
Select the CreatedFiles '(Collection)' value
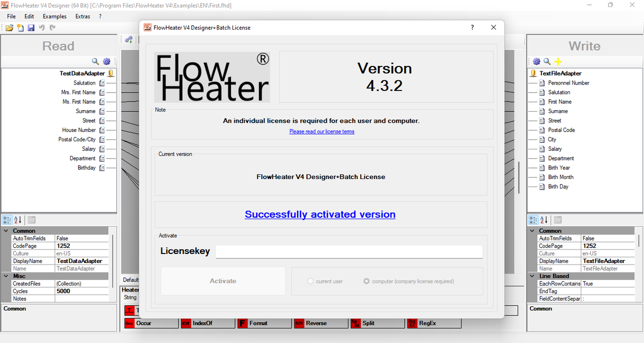pos(82,284)
